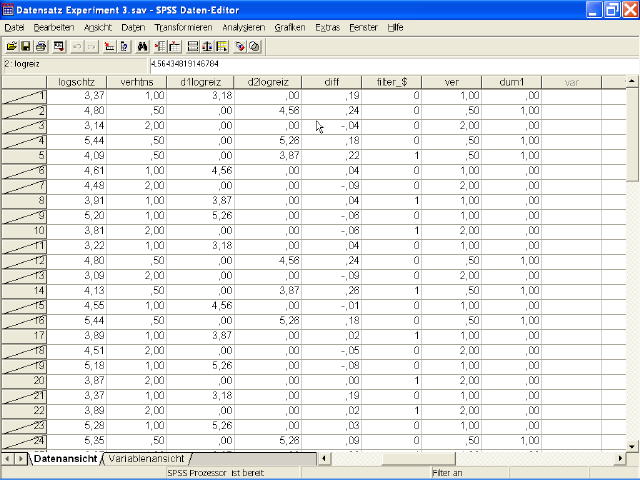The width and height of the screenshot is (640, 480).
Task: Click the Split File toolbar icon
Action: (x=192, y=46)
